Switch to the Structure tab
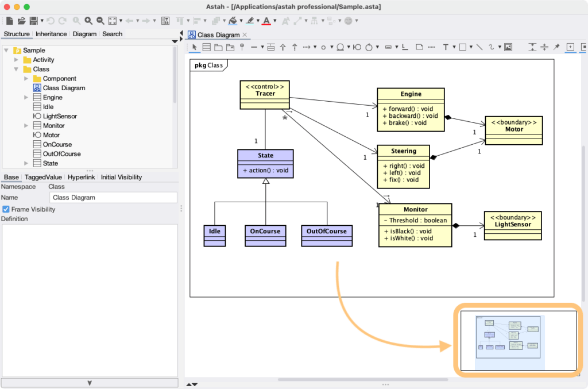 17,34
